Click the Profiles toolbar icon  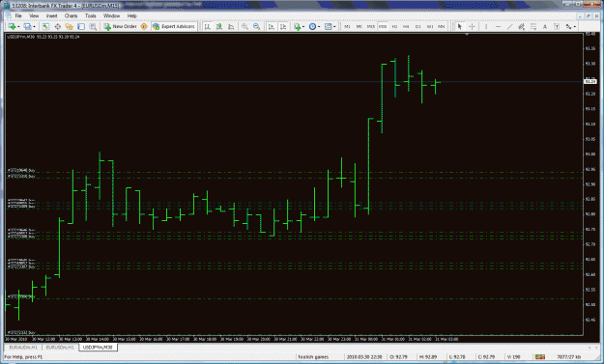coord(27,26)
